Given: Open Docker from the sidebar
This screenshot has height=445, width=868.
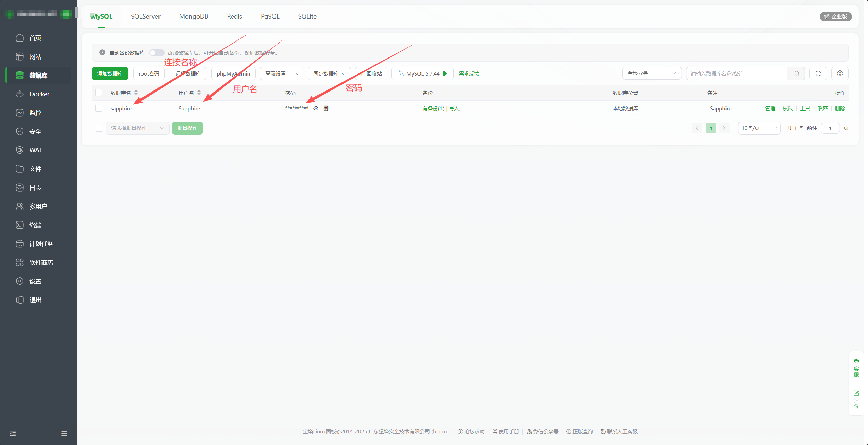Looking at the screenshot, I should (x=39, y=94).
